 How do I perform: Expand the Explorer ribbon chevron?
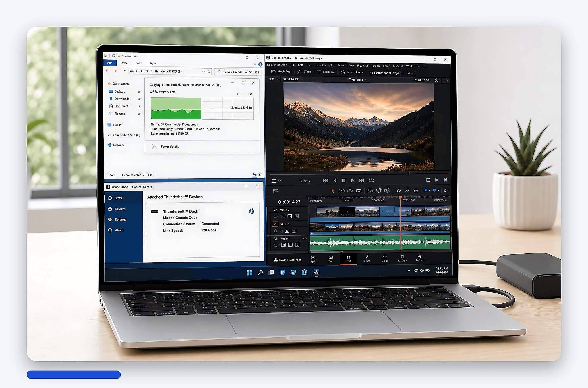pos(255,64)
